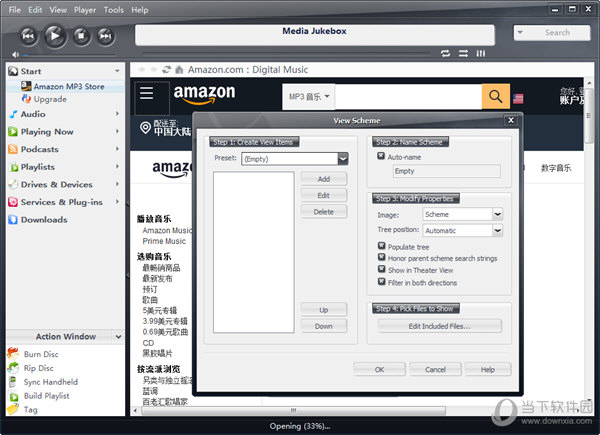Open the equalizer bars icon
Screen dimensions: 600x435
[481, 53]
